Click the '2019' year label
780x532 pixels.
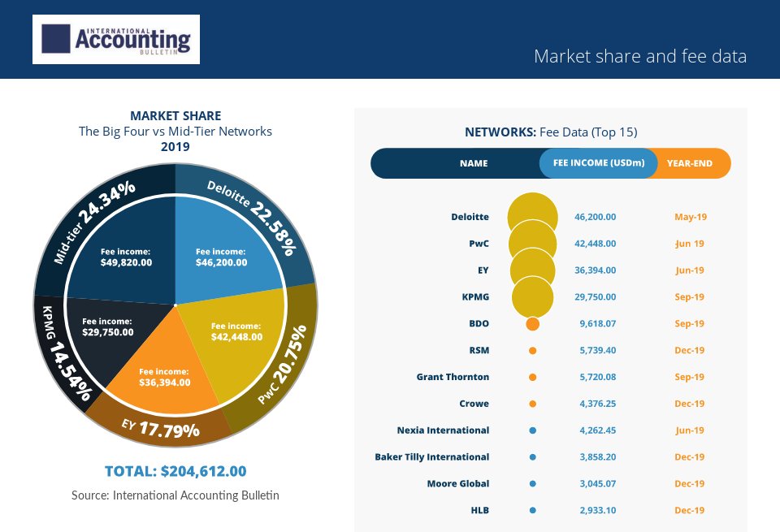(x=175, y=147)
